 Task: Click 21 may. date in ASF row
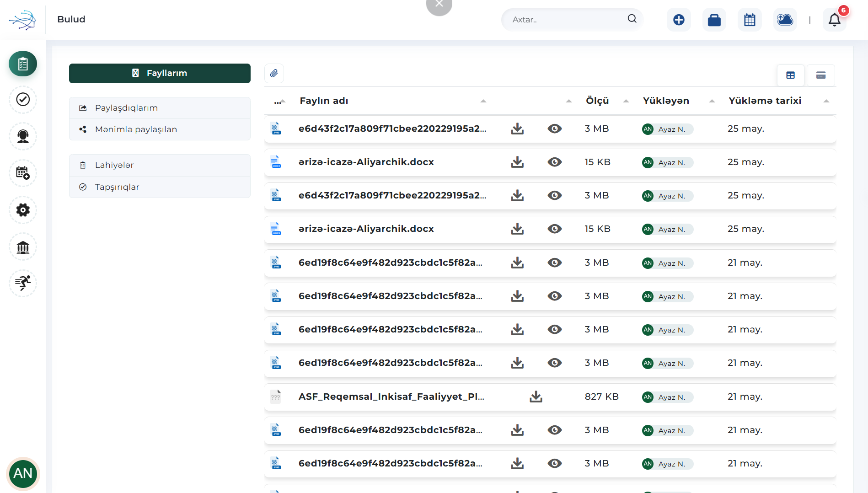coord(745,397)
